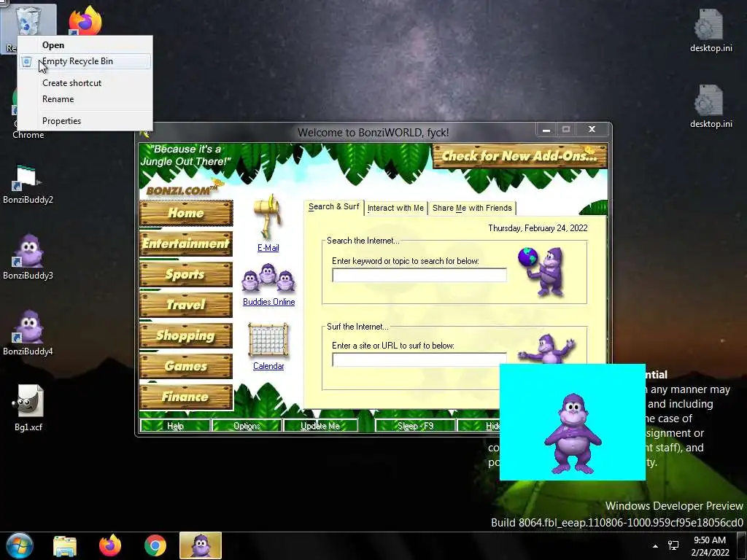Select Create shortcut in the context menu
Screen dimensions: 747x560
point(85,83)
